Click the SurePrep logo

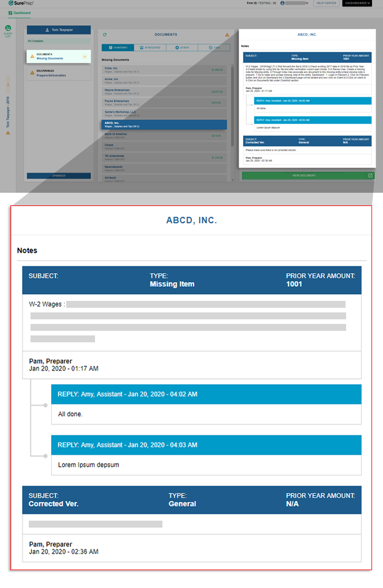click(22, 3)
